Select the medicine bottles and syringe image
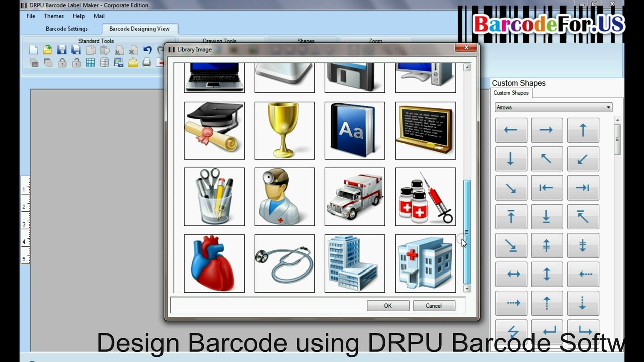644x362 pixels. point(426,197)
